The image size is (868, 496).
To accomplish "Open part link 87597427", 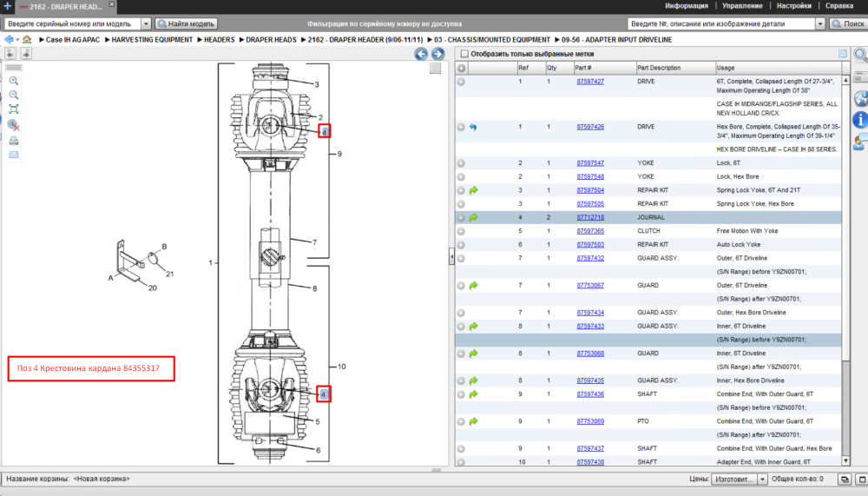I will click(590, 82).
